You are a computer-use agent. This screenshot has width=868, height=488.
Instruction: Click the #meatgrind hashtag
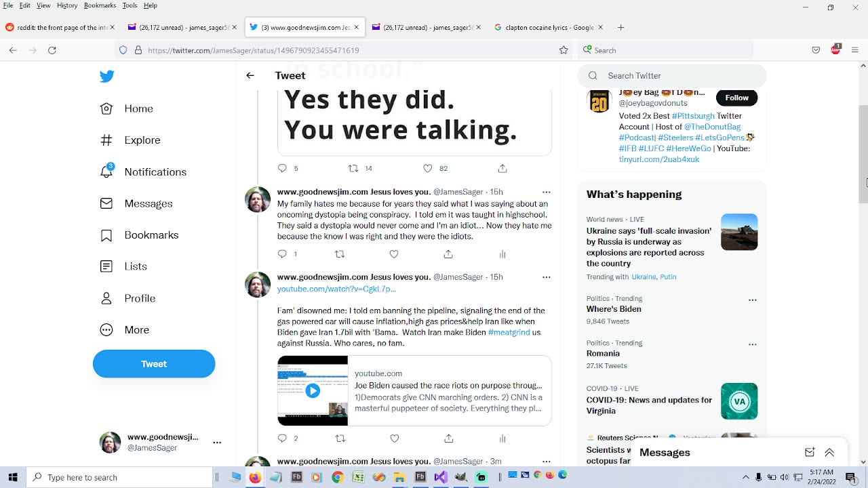tap(509, 332)
